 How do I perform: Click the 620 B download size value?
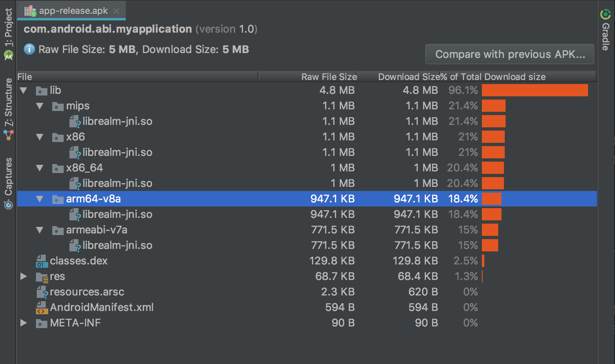click(x=423, y=292)
